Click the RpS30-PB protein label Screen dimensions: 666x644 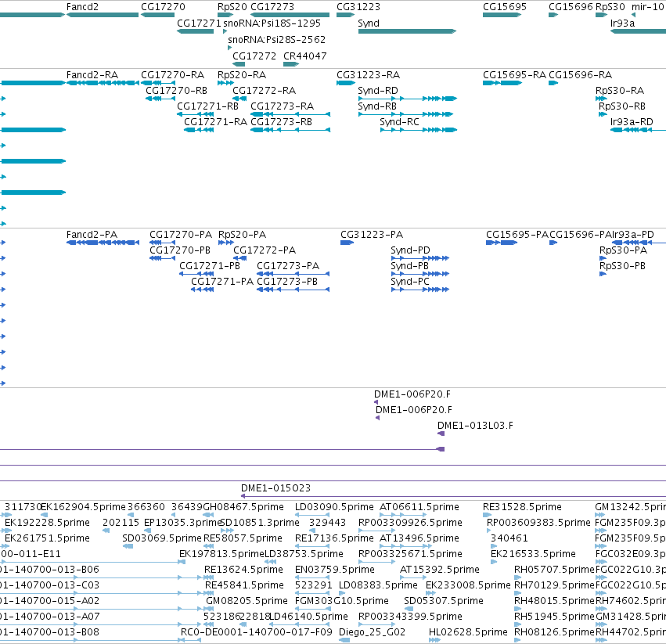point(622,266)
